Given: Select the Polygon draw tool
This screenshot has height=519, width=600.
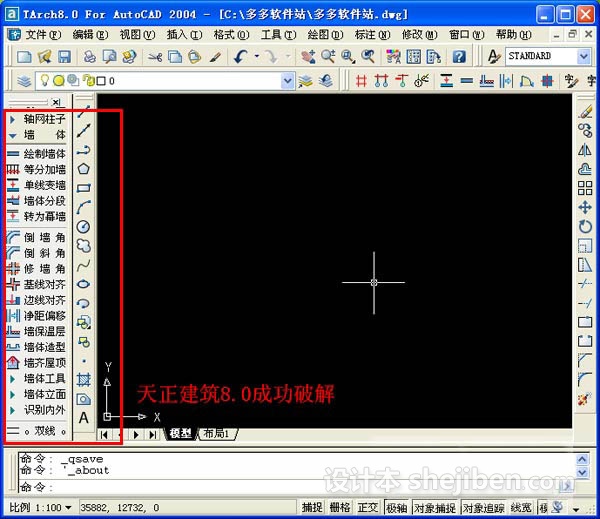Looking at the screenshot, I should click(84, 169).
